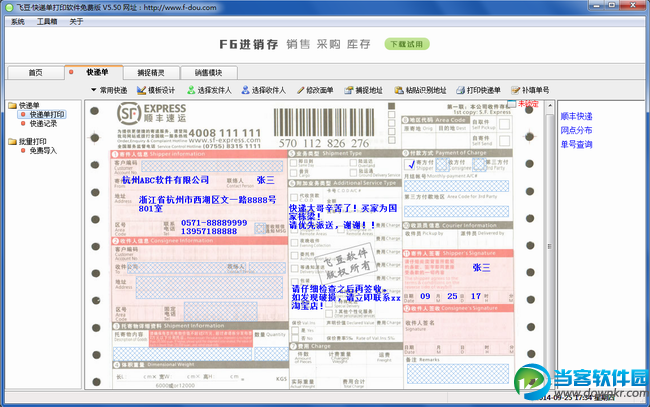Select the mobile number 13957188888
Viewport: 650px width, 407px height.
point(209,231)
